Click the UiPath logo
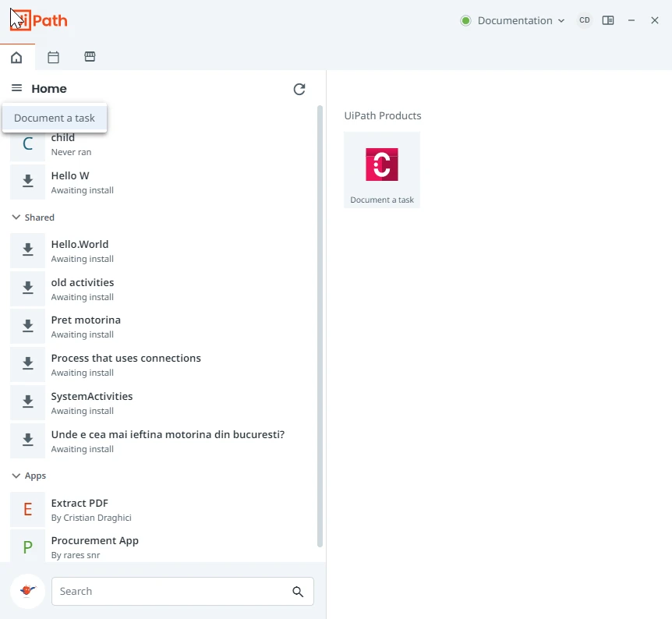672x619 pixels. pyautogui.click(x=39, y=20)
